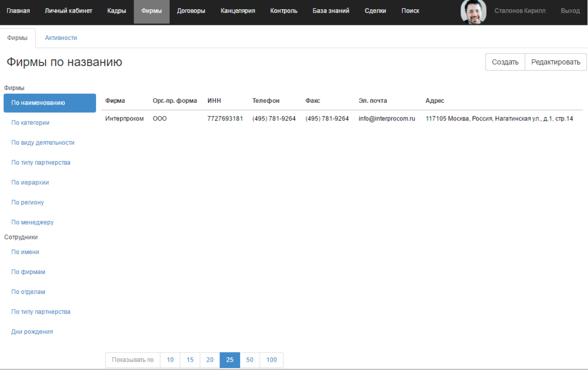The height and width of the screenshot is (370, 588).
Task: Open the Кадры menu
Action: click(x=116, y=11)
